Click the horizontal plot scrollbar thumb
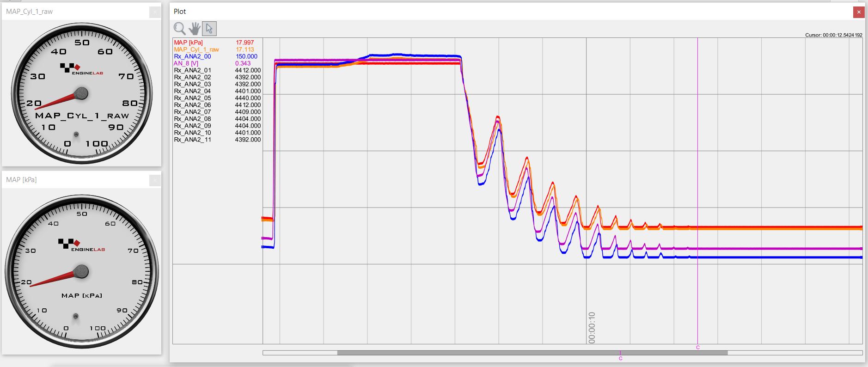Image resolution: width=868 pixels, height=367 pixels. [x=532, y=353]
